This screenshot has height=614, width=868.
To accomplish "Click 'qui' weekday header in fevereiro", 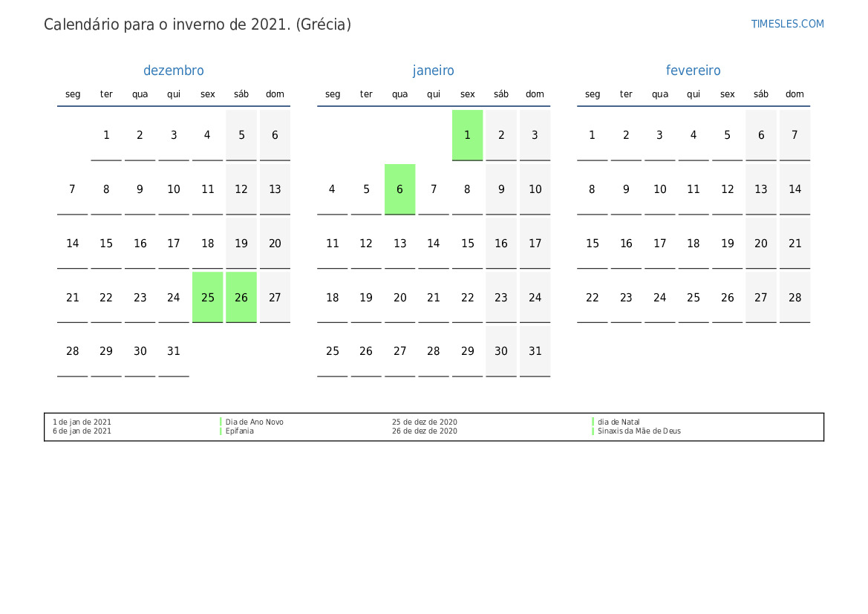I will [694, 94].
